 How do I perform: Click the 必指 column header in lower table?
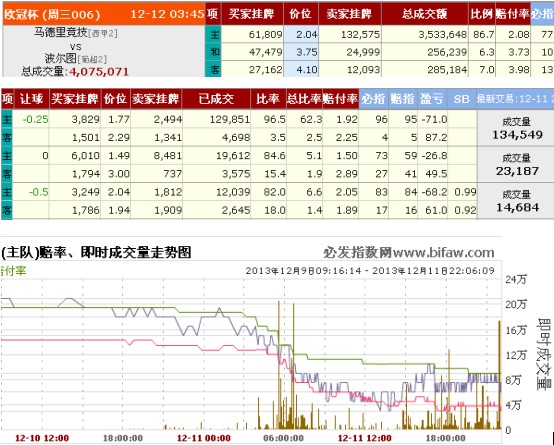click(373, 99)
